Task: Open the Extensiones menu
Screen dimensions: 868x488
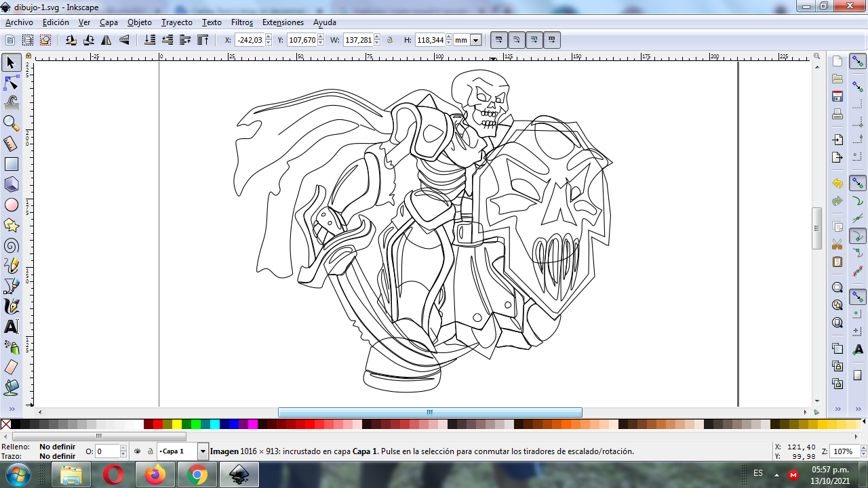Action: pos(283,22)
